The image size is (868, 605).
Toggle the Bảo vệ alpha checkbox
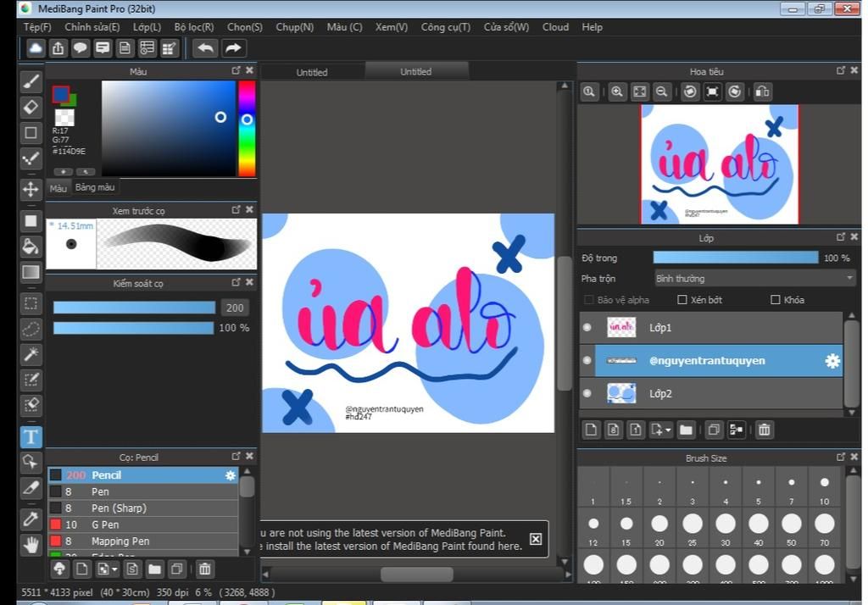tap(588, 299)
